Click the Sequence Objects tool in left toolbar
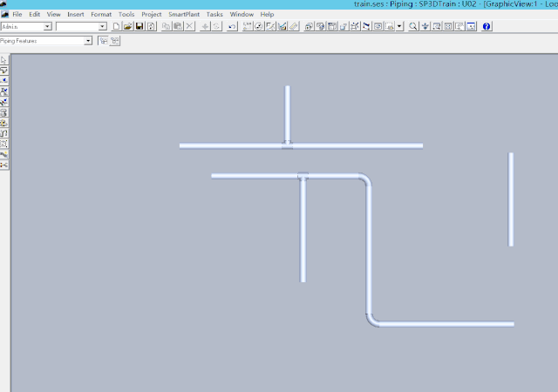This screenshot has height=392, width=558. pyautogui.click(x=3, y=123)
